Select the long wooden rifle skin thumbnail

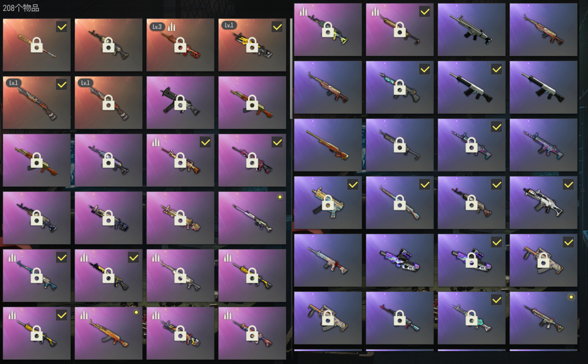click(328, 145)
